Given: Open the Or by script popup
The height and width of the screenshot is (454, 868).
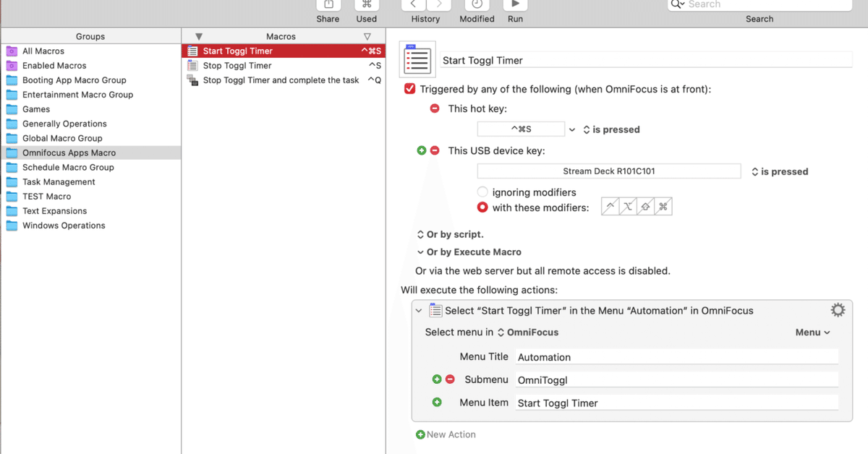Looking at the screenshot, I should [x=450, y=234].
